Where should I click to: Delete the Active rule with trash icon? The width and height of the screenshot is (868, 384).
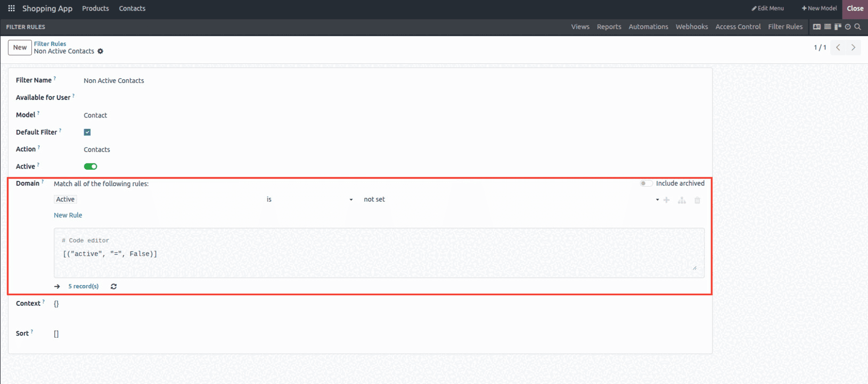pyautogui.click(x=697, y=200)
